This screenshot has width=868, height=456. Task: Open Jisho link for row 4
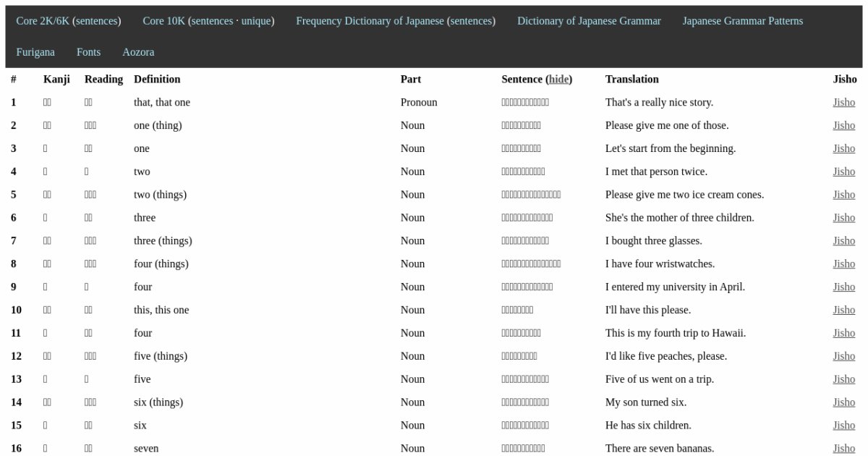843,172
